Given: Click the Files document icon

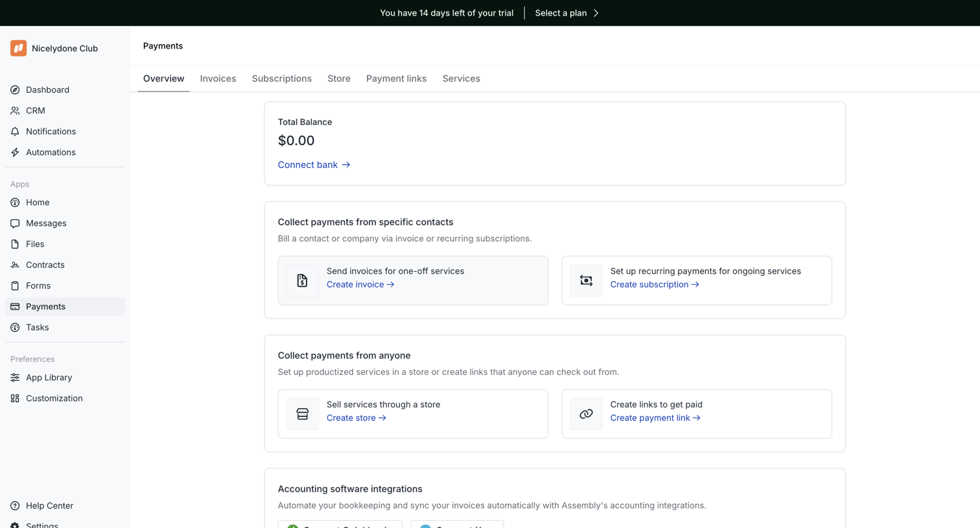Looking at the screenshot, I should (x=15, y=244).
